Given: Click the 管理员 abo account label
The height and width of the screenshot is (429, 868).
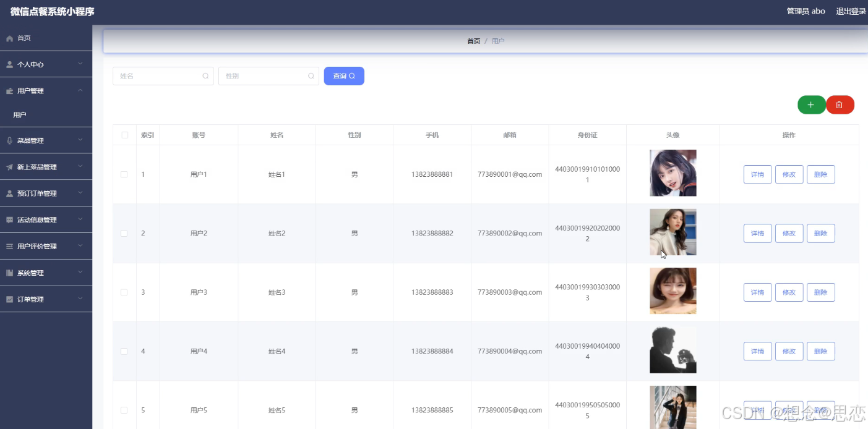Looking at the screenshot, I should (806, 11).
